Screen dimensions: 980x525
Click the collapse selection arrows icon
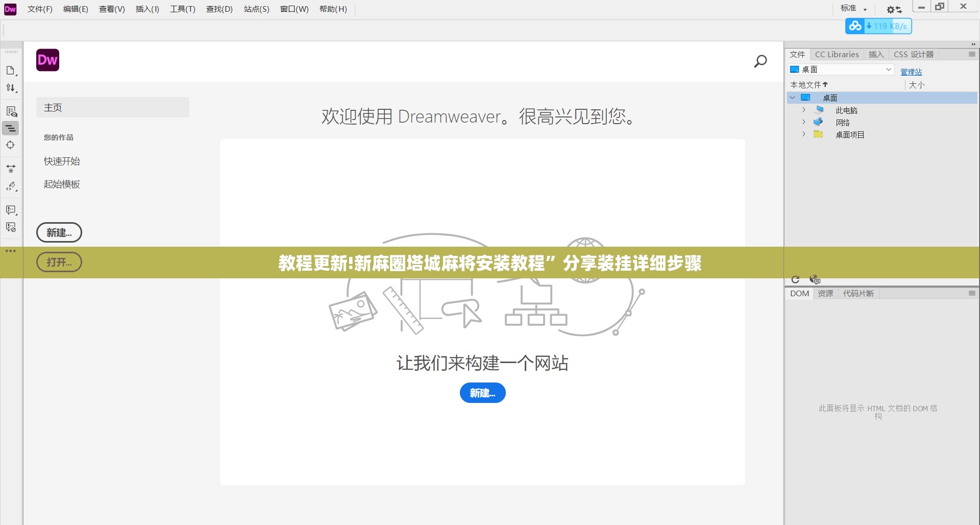(11, 168)
